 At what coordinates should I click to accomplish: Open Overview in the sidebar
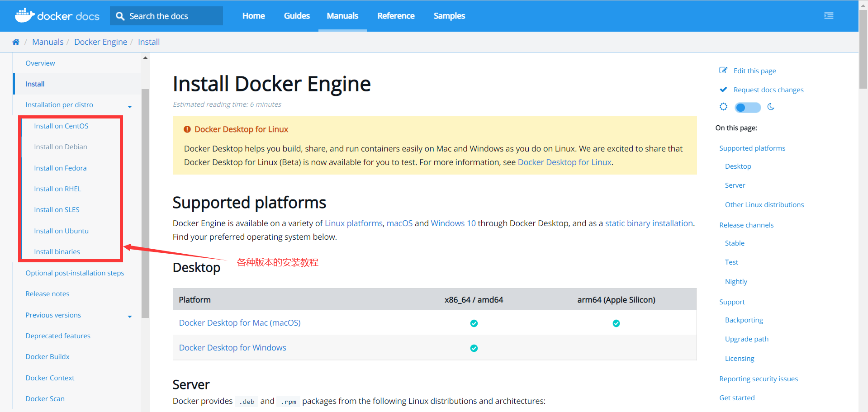tap(40, 63)
